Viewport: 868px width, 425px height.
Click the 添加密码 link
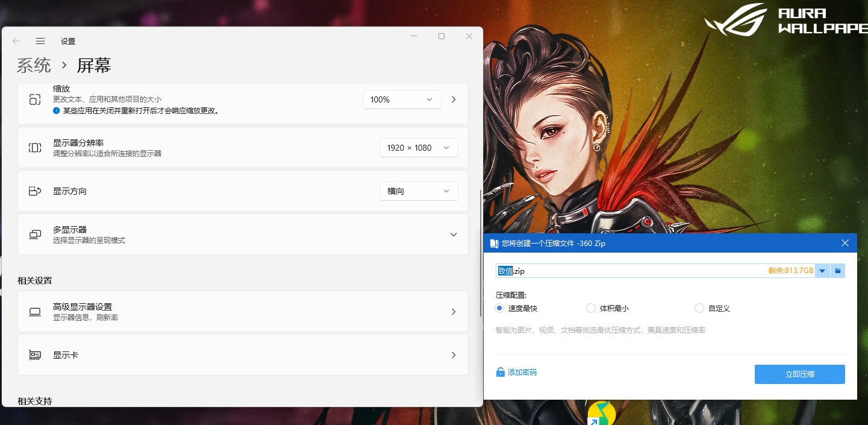522,373
